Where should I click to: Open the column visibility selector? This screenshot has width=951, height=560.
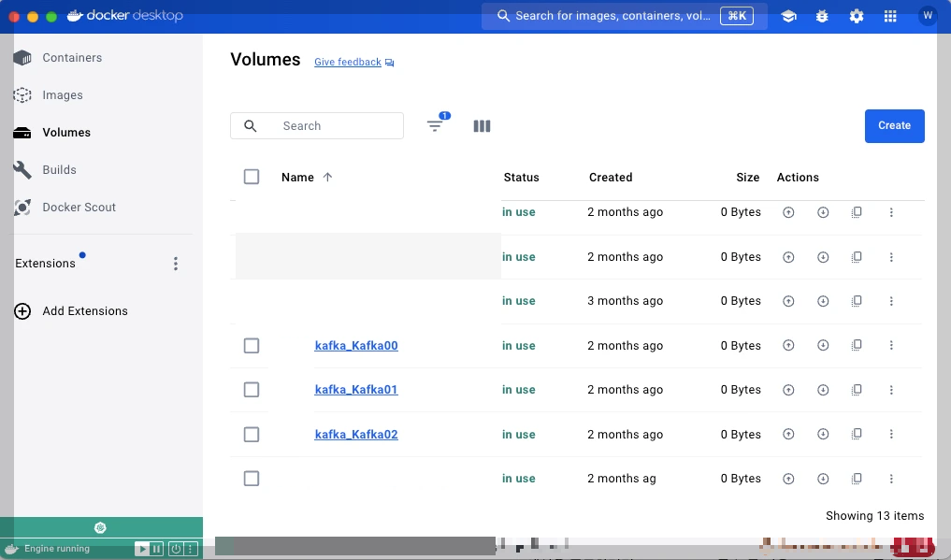tap(482, 125)
